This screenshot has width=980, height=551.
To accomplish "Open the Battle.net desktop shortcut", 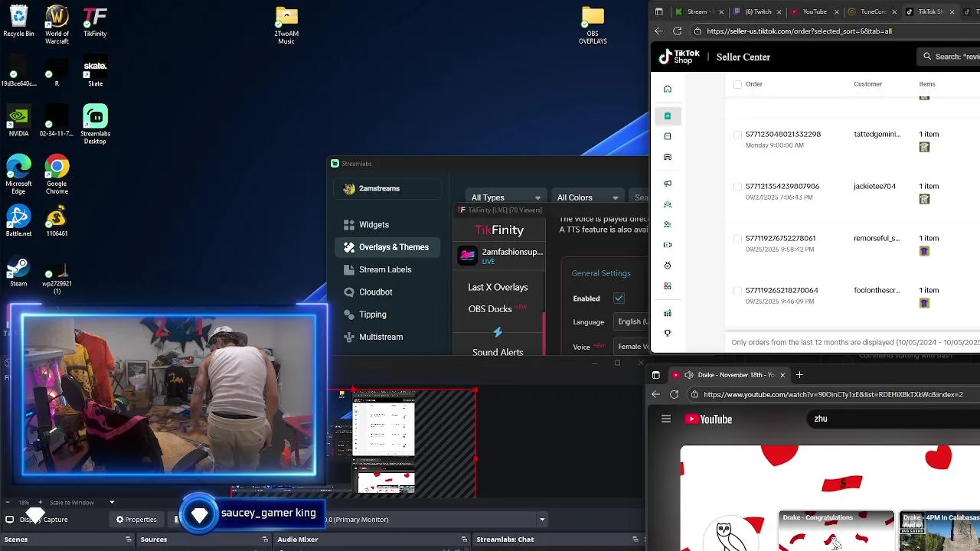I will click(x=18, y=221).
